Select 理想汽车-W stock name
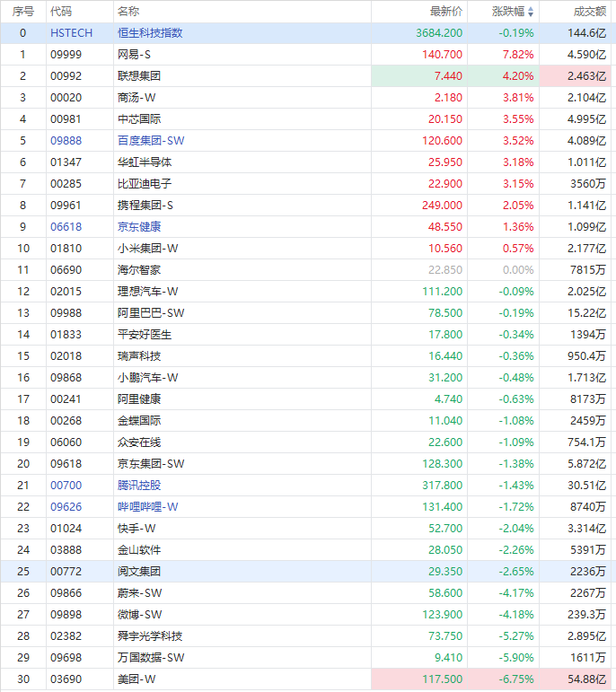This screenshot has height=692, width=616. 148,292
